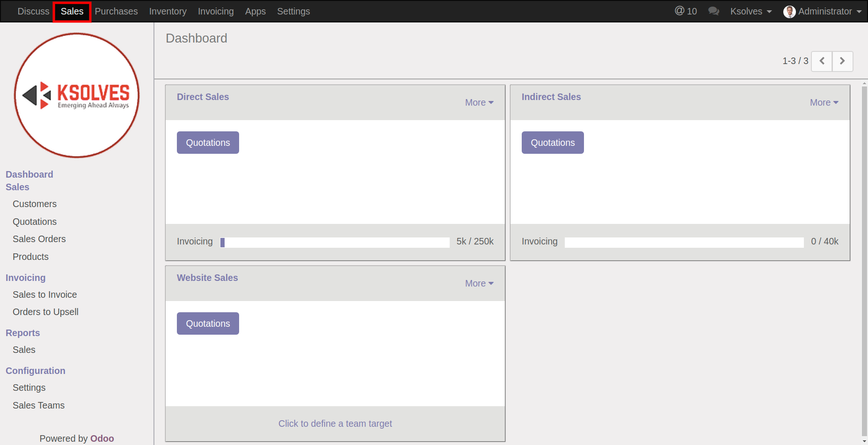The width and height of the screenshot is (868, 445).
Task: Click the Ksolves company logo
Action: [77, 95]
